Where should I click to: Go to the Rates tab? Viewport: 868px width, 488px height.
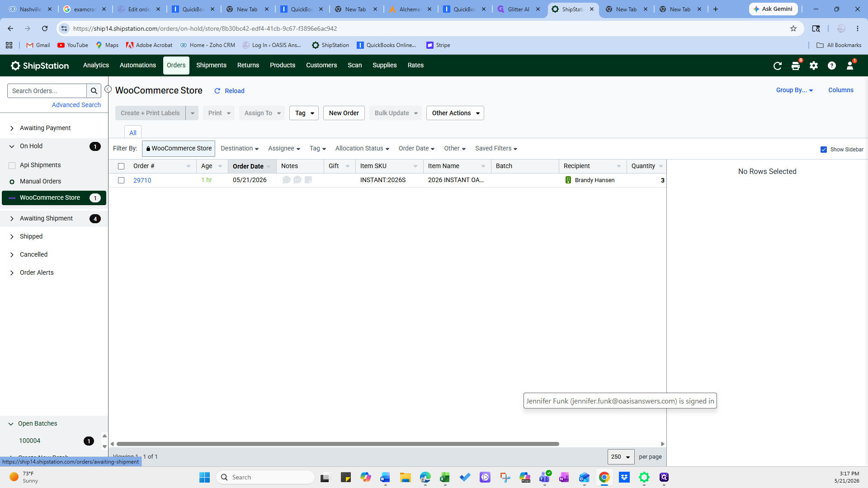[x=415, y=65]
